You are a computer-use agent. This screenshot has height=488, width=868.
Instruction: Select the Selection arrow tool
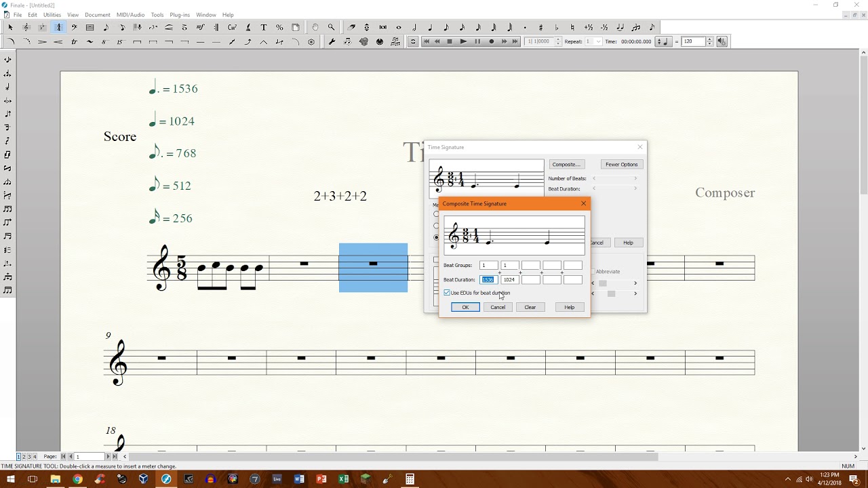point(10,27)
